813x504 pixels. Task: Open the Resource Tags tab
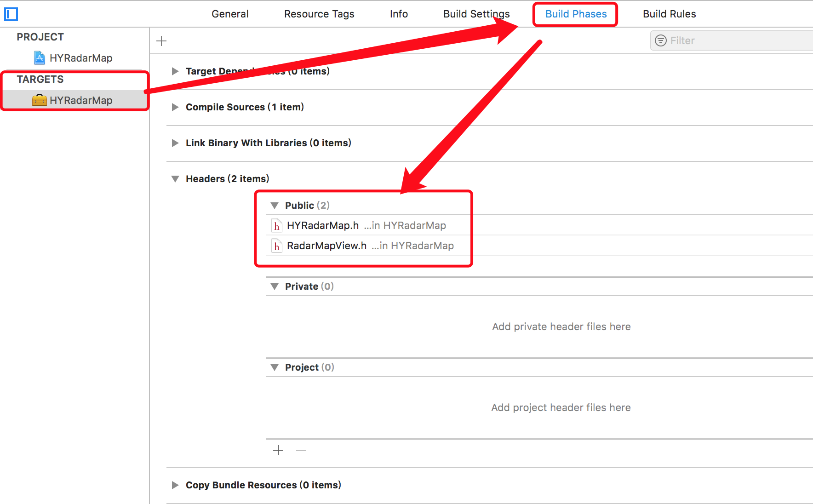tap(319, 14)
